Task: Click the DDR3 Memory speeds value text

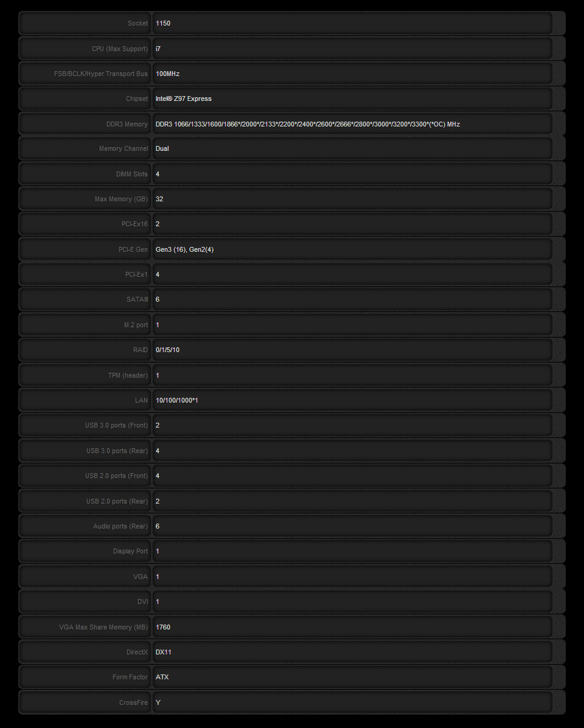Action: tap(307, 124)
